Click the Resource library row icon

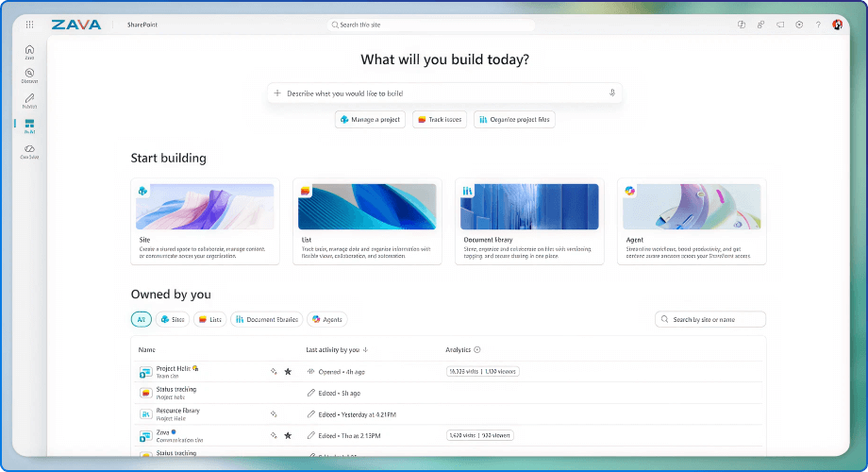pyautogui.click(x=145, y=413)
